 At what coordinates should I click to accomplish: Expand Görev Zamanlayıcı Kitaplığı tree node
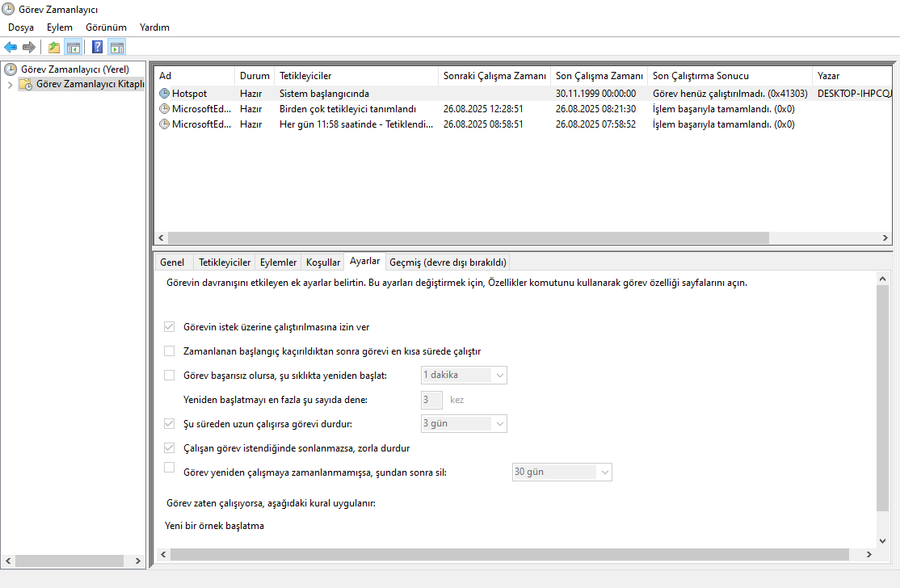tap(10, 84)
